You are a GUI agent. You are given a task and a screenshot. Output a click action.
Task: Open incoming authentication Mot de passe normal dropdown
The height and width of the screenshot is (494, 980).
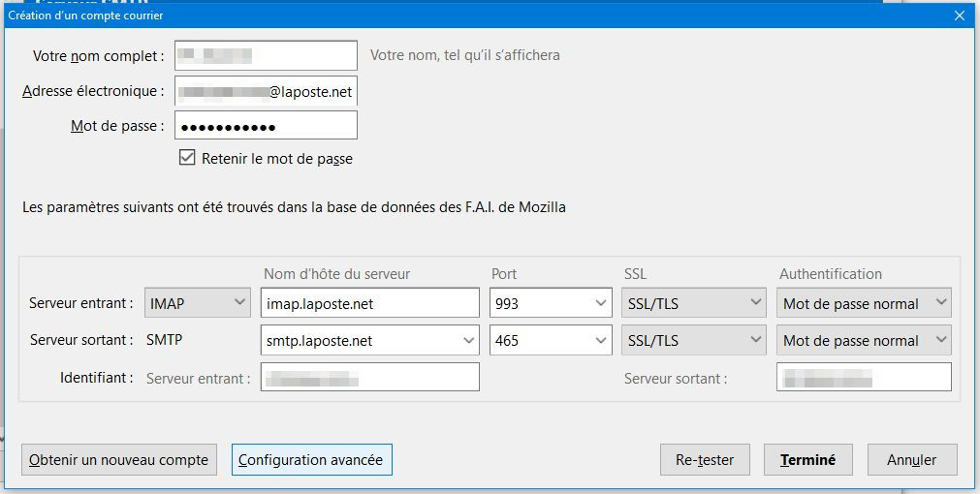click(865, 303)
